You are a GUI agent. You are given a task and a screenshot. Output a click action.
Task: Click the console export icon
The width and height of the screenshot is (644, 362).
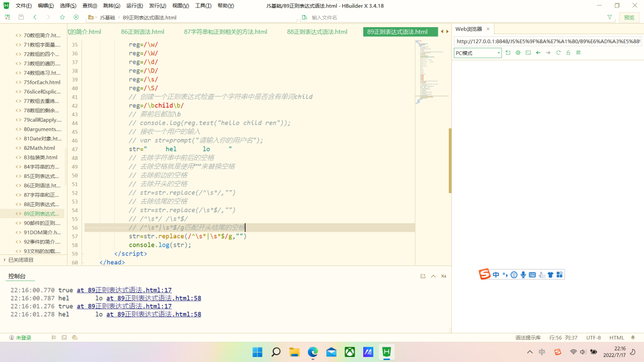pyautogui.click(x=423, y=276)
